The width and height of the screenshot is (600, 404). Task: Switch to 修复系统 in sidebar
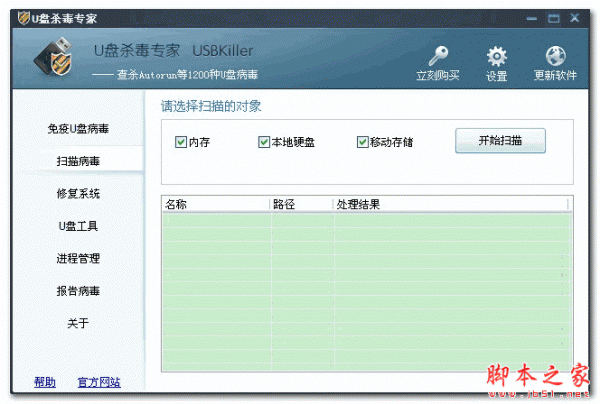[x=78, y=194]
